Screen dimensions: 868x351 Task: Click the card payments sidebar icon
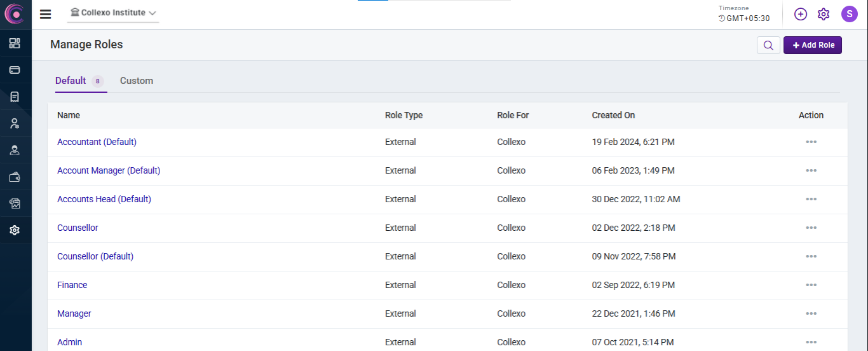(x=15, y=70)
